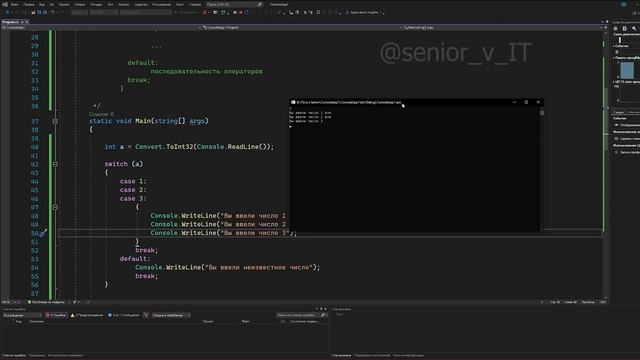640x360 pixels.
Task: Click the Hot Reload flame icon
Action: (204, 13)
